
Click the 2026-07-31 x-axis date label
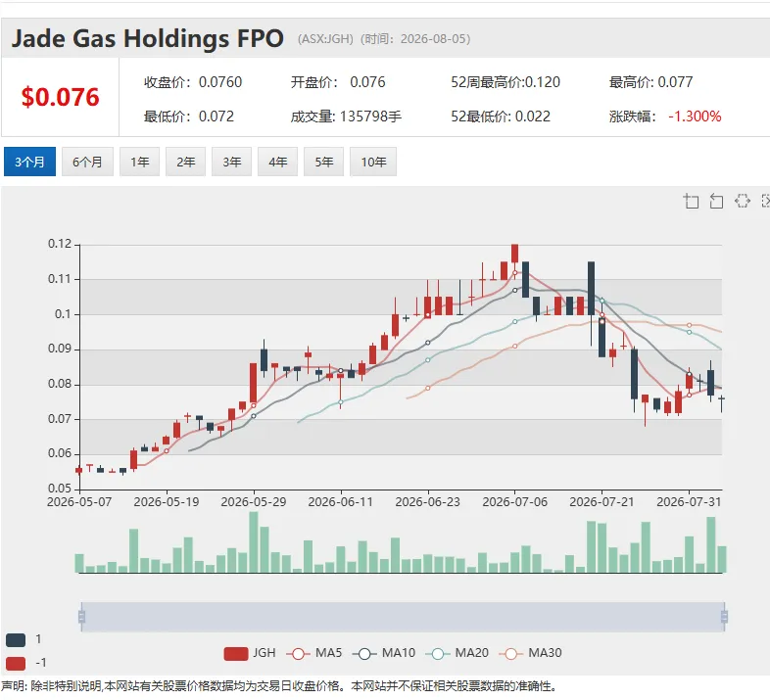tap(689, 501)
